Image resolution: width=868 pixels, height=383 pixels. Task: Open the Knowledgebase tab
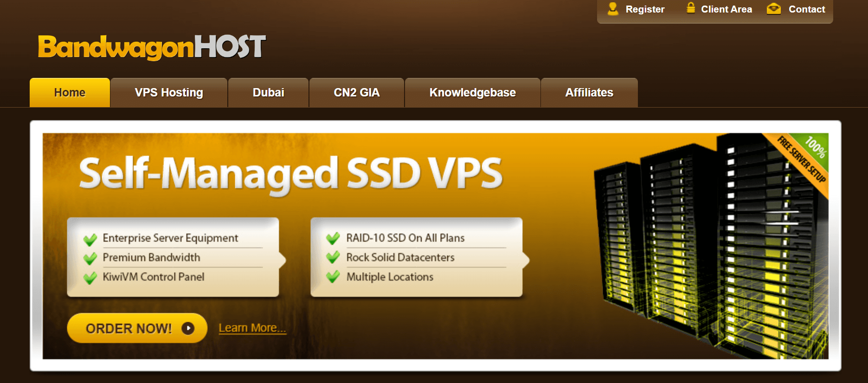click(x=472, y=93)
